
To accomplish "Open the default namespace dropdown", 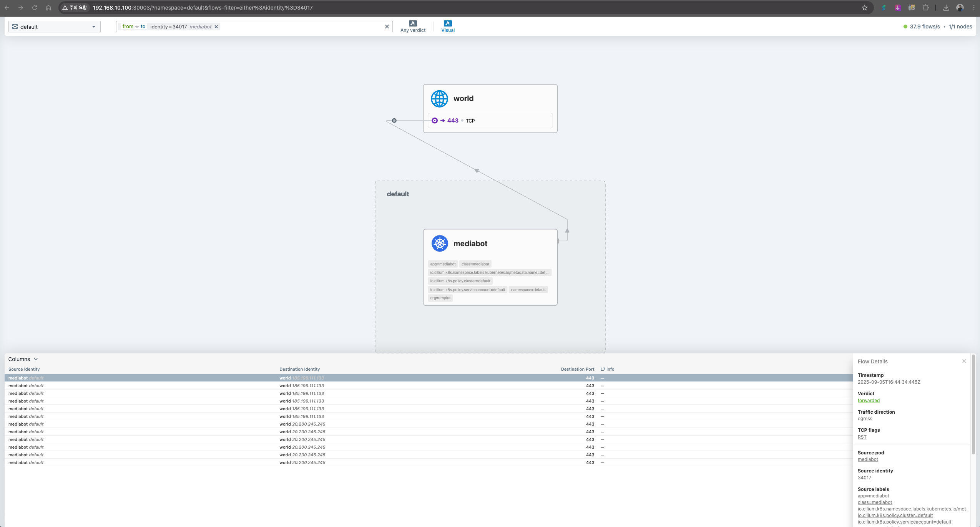I will tap(54, 27).
